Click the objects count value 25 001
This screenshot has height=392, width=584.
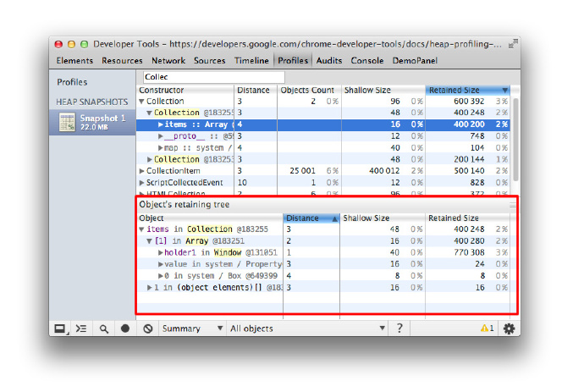pos(302,171)
